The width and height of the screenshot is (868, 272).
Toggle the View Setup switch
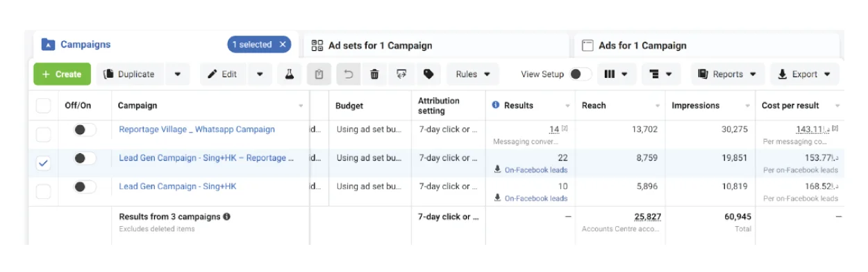[x=581, y=74]
